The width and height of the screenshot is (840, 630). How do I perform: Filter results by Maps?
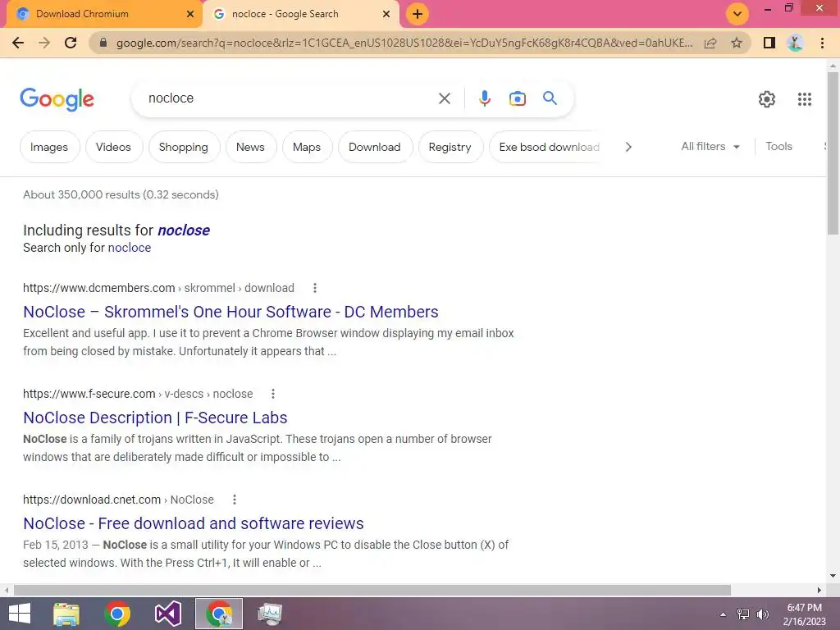pos(307,147)
